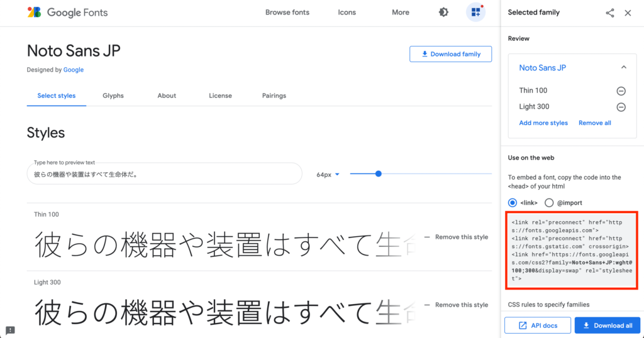The width and height of the screenshot is (644, 338).
Task: Click the Thin 100 preview sample text
Action: pos(225,244)
